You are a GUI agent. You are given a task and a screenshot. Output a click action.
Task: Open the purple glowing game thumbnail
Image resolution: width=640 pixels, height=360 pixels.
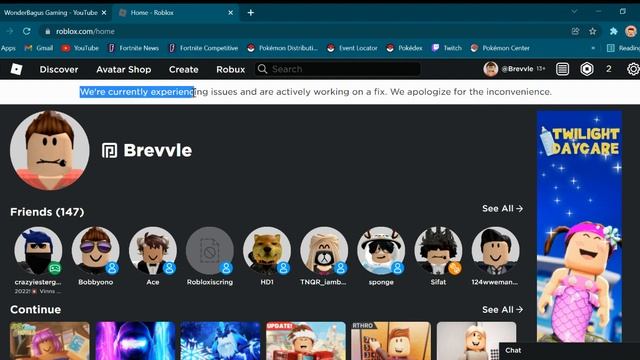point(135,341)
